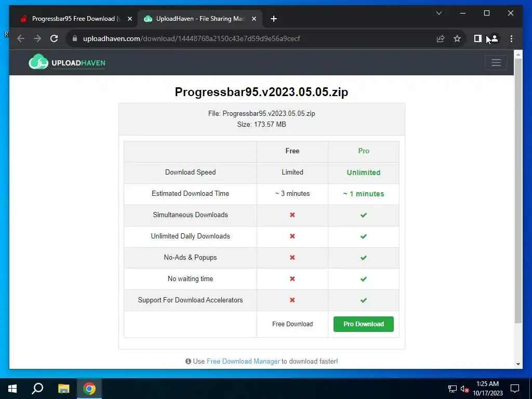This screenshot has height=399, width=532.
Task: Click the 'Size: 173.57 MB' text
Action: pyautogui.click(x=262, y=125)
